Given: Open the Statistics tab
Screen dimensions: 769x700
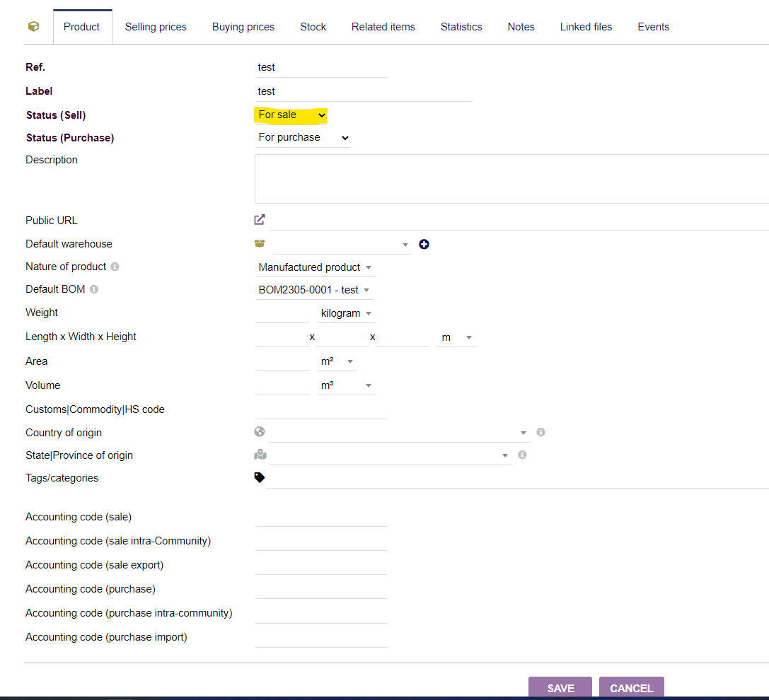Looking at the screenshot, I should click(x=461, y=27).
